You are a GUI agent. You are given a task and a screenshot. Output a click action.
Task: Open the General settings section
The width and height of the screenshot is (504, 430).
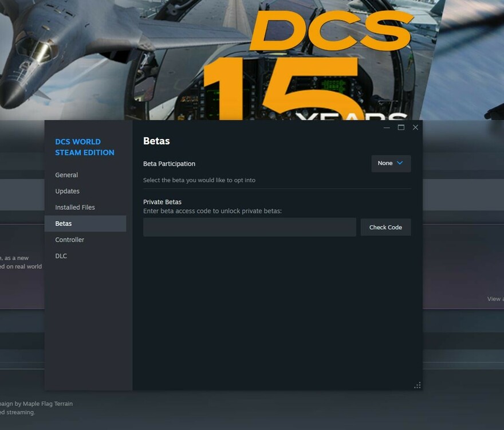66,175
